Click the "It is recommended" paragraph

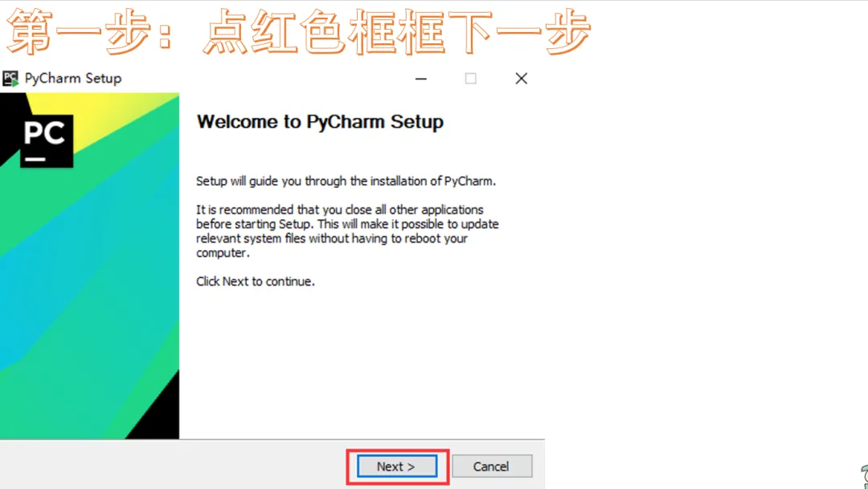[x=347, y=231]
